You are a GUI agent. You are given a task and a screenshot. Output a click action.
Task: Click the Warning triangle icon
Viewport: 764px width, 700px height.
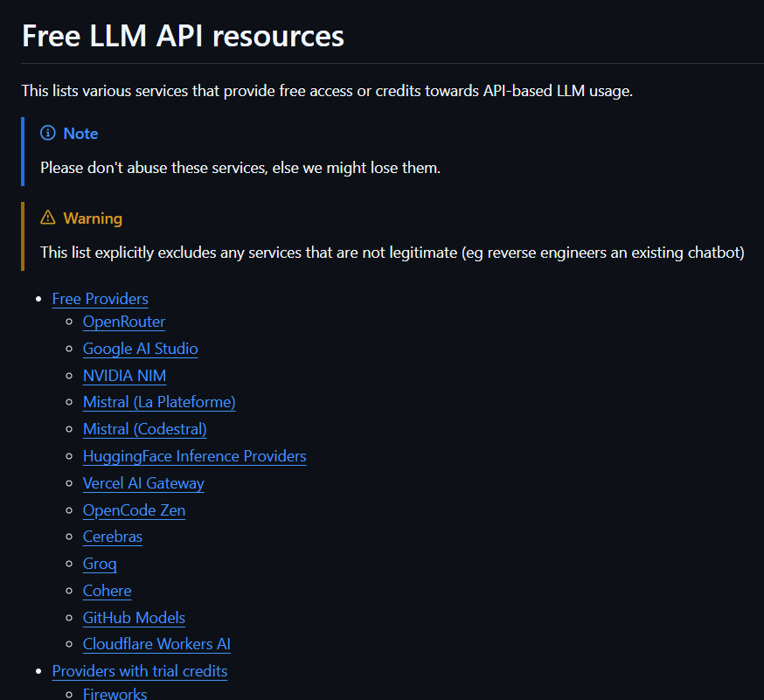point(48,218)
